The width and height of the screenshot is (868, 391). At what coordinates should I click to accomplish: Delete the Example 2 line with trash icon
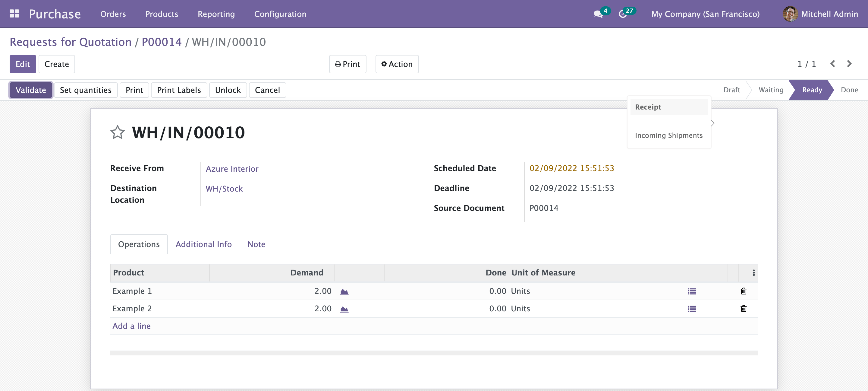(x=743, y=309)
